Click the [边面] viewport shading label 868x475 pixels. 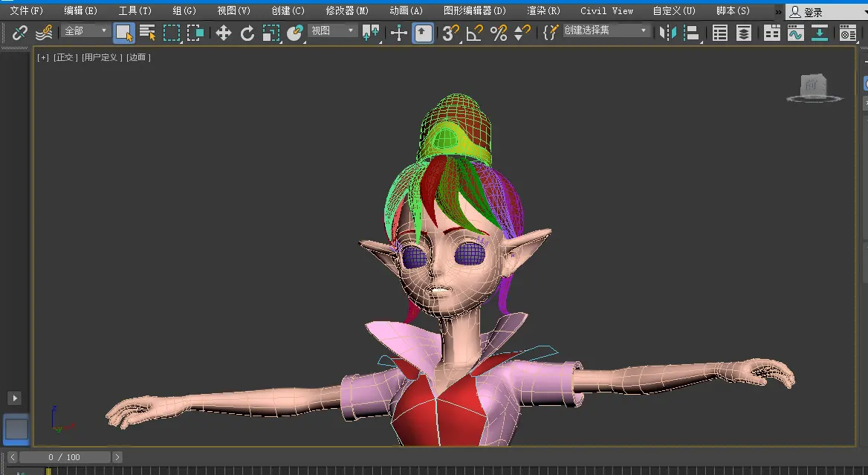point(138,57)
